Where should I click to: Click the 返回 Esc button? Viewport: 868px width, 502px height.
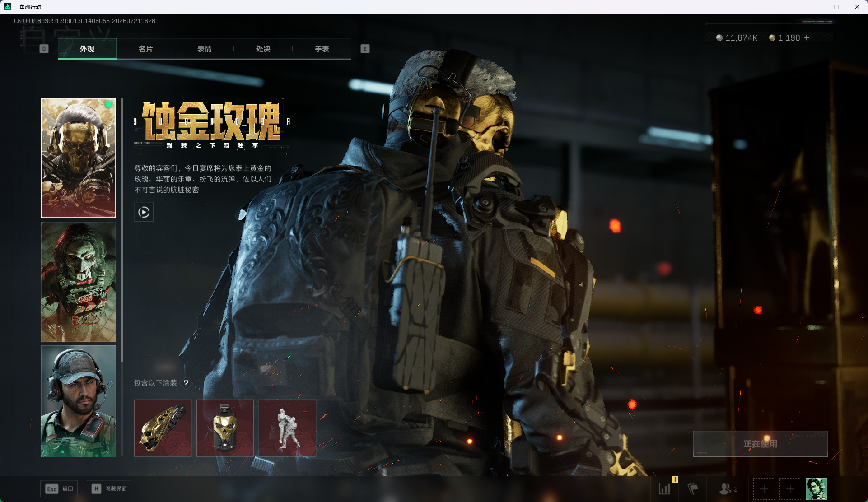pos(59,489)
